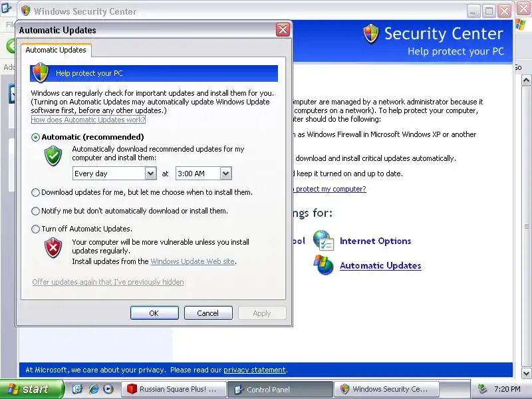Switch to Windows Security Center taskbar item
This screenshot has height=399, width=532.
(x=386, y=389)
